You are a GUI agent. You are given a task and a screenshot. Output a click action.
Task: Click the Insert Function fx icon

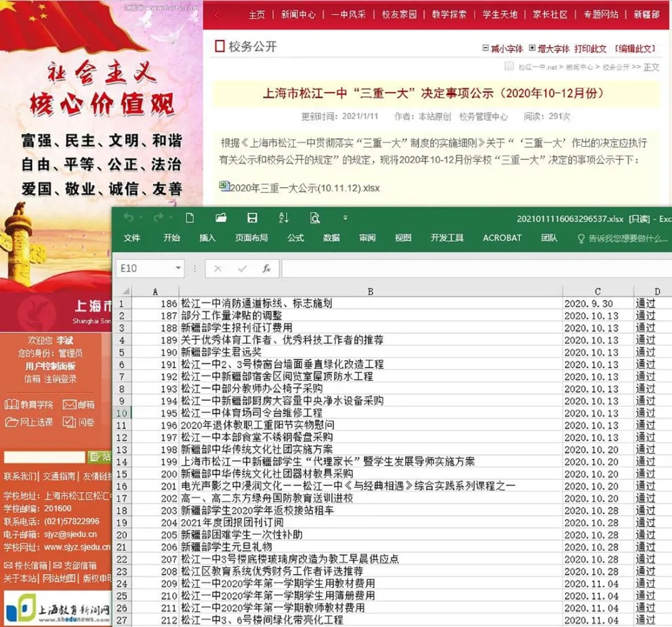tap(266, 269)
